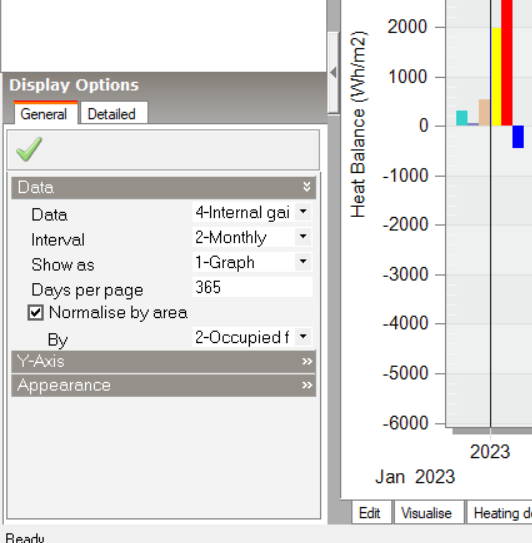Toggle the Normalise by area checkbox
This screenshot has width=532, height=543.
point(36,313)
